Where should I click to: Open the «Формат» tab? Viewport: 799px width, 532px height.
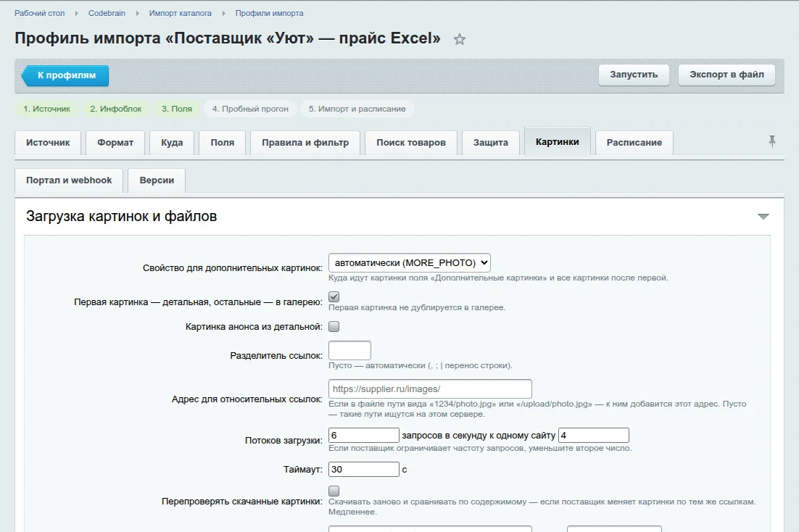[x=115, y=143]
